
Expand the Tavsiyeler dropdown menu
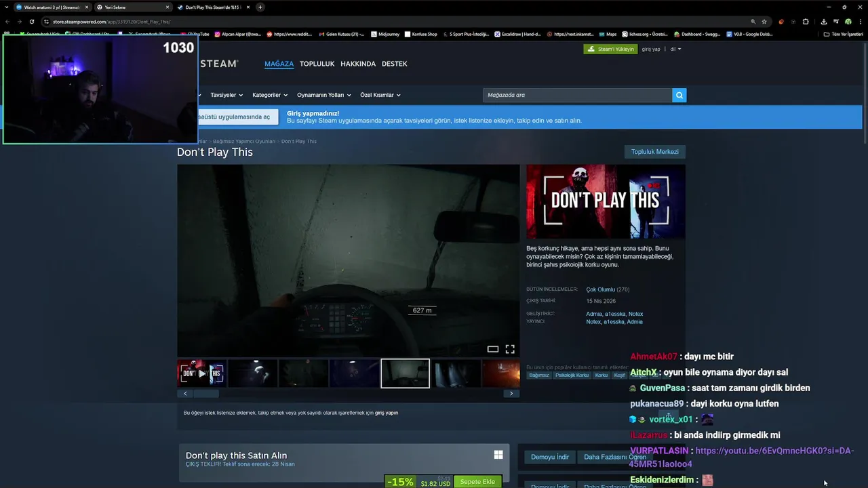point(226,95)
